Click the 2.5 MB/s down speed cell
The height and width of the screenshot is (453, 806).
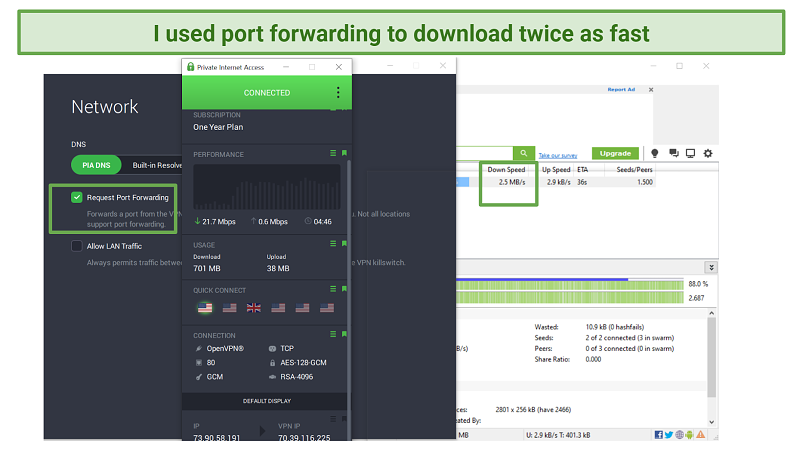point(512,182)
